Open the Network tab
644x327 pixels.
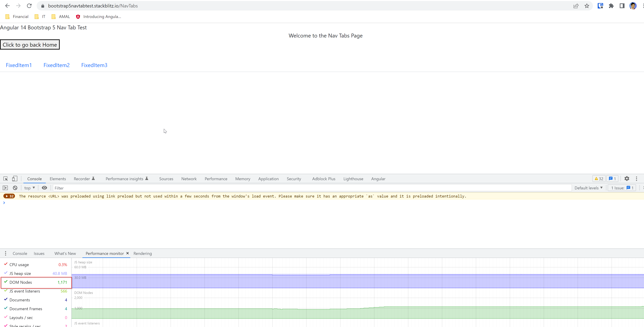(x=189, y=179)
